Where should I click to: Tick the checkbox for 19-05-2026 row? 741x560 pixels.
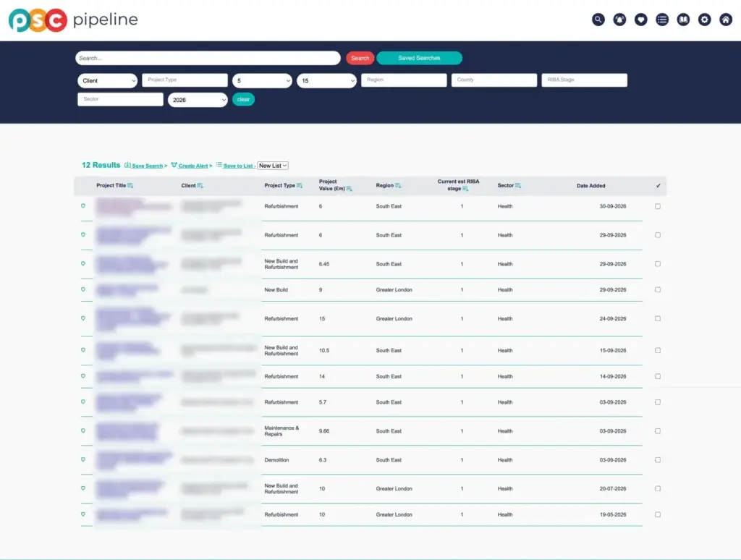658,514
